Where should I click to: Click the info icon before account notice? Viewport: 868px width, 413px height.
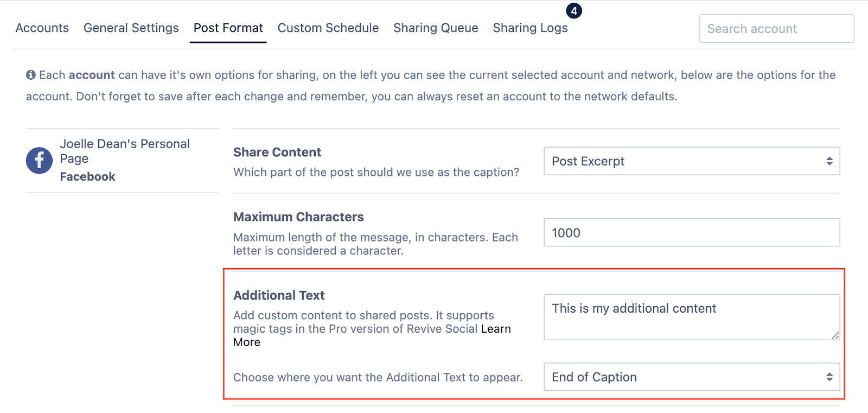tap(31, 75)
